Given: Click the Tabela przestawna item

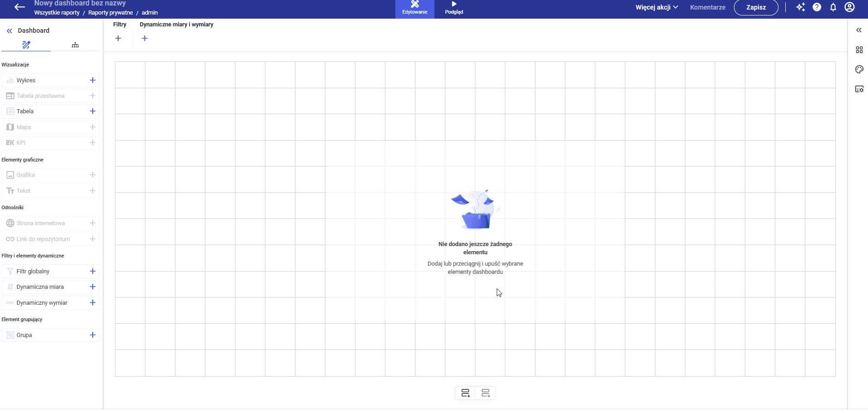Looking at the screenshot, I should coord(50,96).
